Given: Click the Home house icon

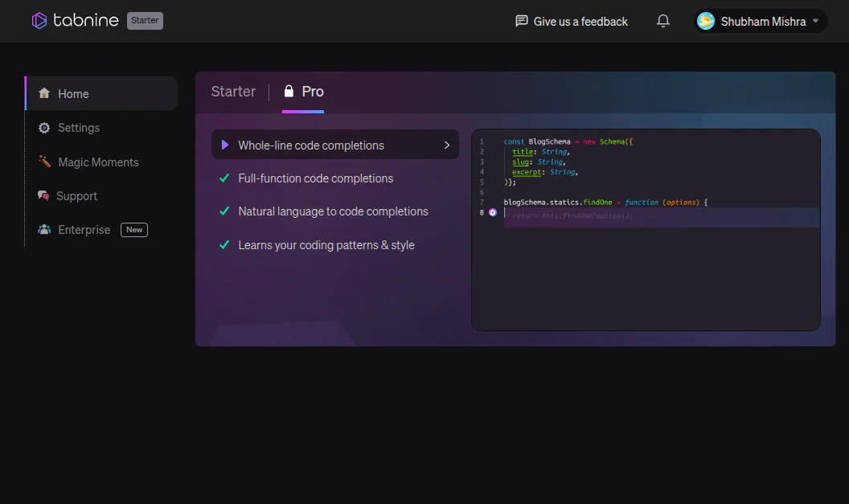Looking at the screenshot, I should click(x=44, y=93).
